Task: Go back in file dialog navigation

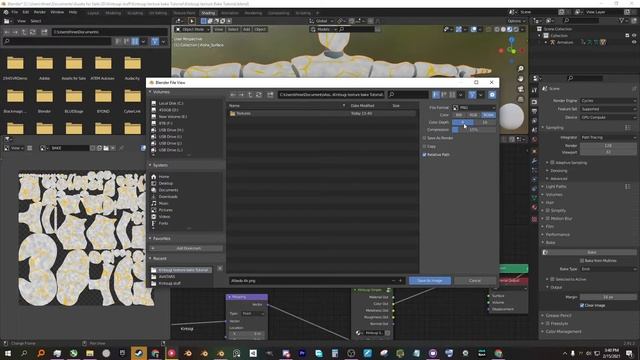Action: tap(233, 95)
